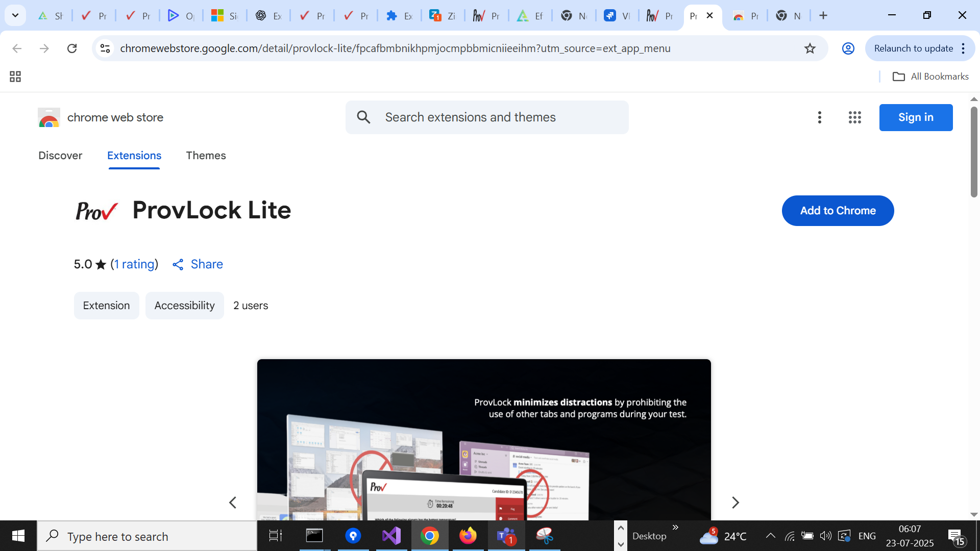Screen dimensions: 980x551
Task: Open the Google apps grid
Action: tap(855, 117)
